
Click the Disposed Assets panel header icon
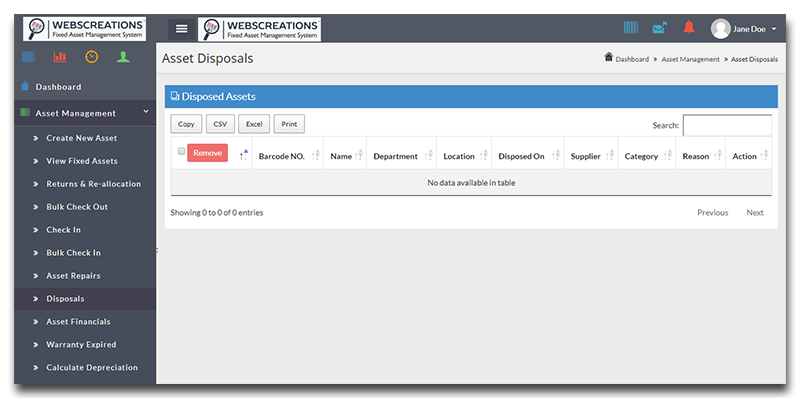(x=175, y=96)
